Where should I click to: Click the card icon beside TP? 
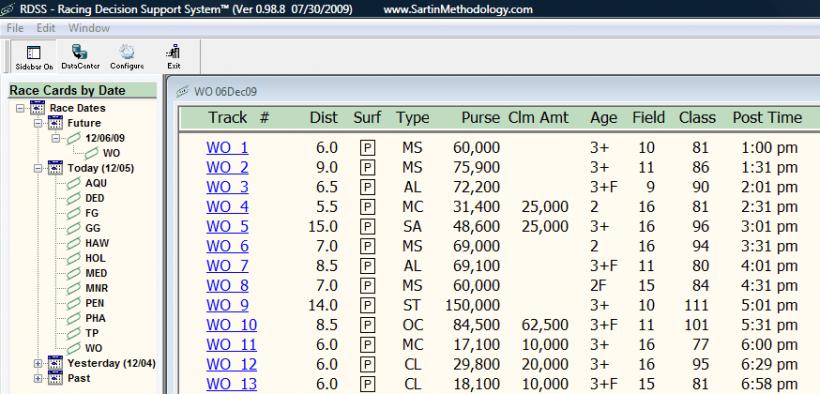tap(73, 333)
